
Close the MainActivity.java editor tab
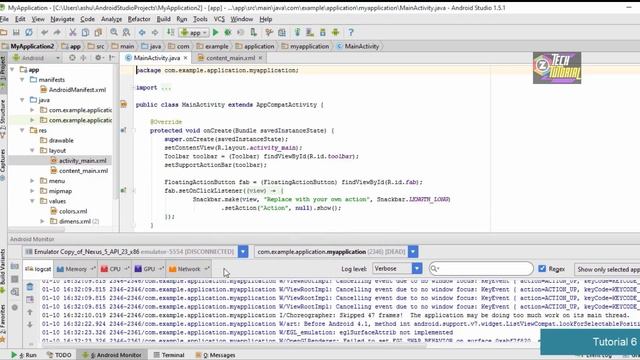(x=185, y=58)
